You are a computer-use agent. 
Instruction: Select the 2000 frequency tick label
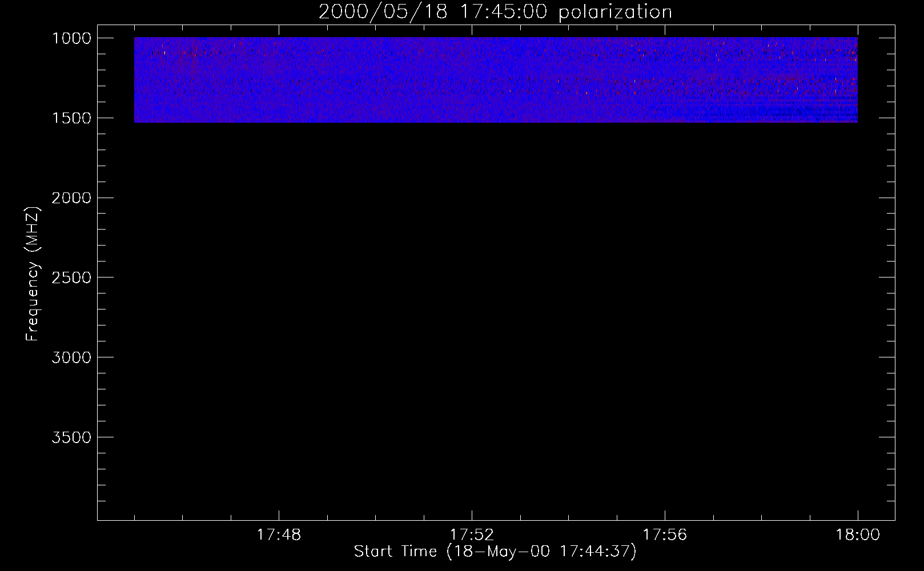[71, 198]
